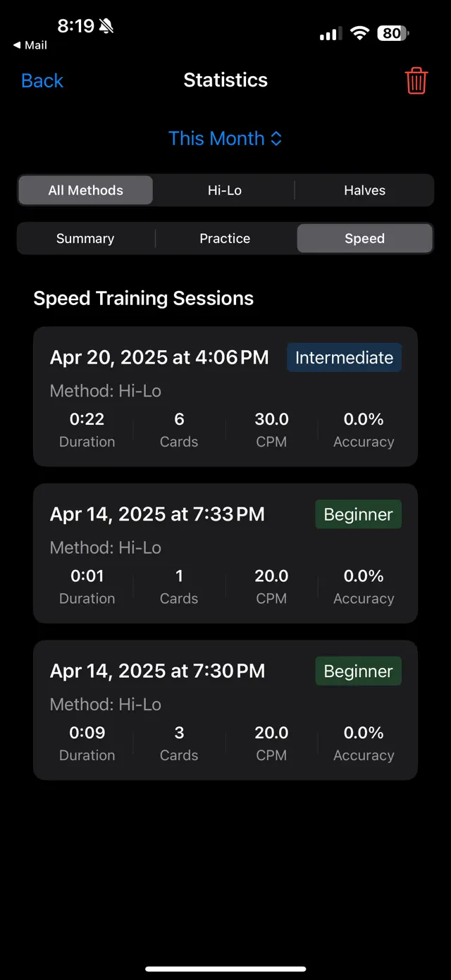Tap the cellular signal bars icon
Screen dimensions: 451x980
pos(329,33)
